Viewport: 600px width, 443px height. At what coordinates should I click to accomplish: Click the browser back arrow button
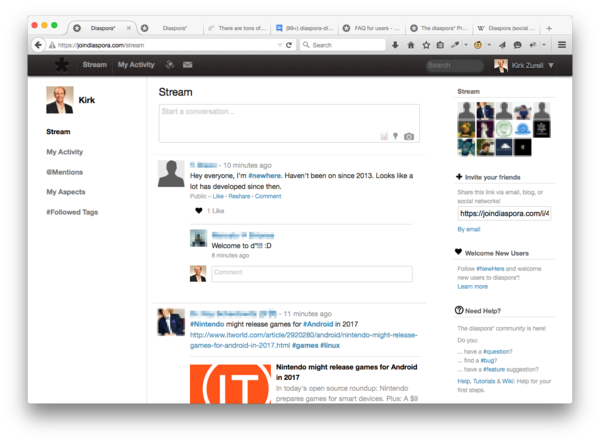[38, 45]
